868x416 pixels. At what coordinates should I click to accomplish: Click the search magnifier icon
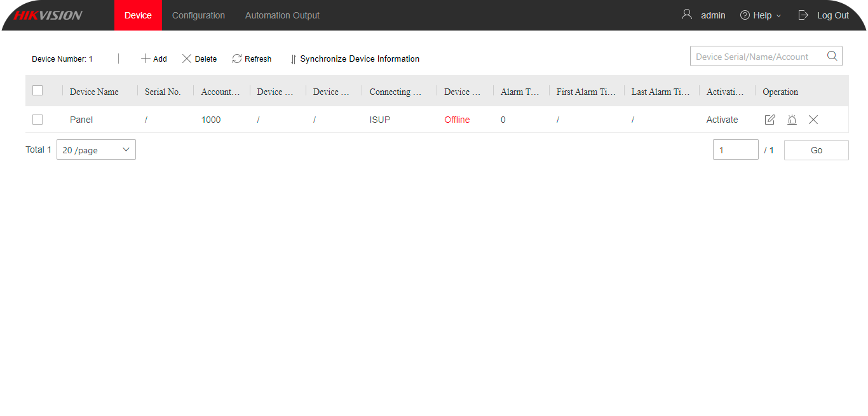click(x=832, y=56)
